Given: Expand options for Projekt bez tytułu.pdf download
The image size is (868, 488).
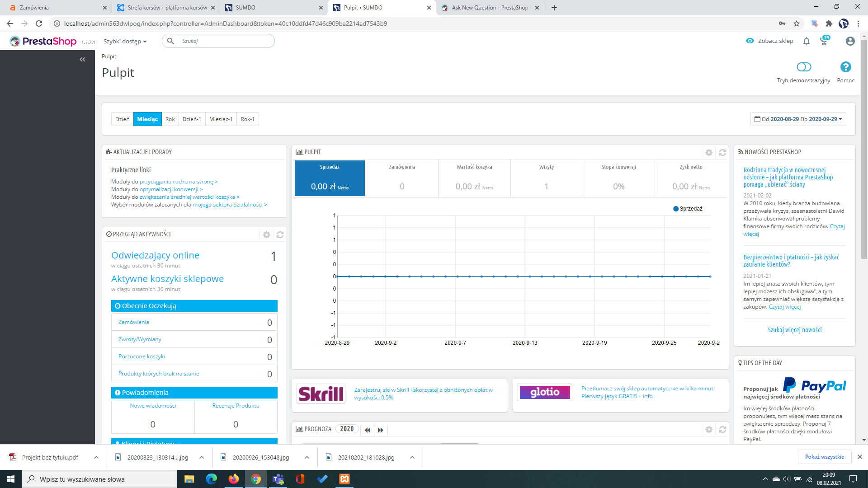Looking at the screenshot, I should [x=96, y=457].
